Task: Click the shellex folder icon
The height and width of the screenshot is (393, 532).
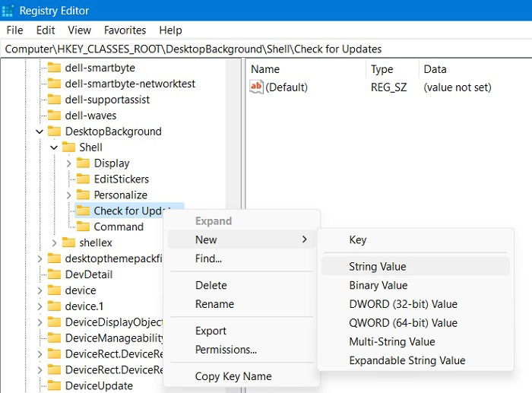Action: pos(68,242)
